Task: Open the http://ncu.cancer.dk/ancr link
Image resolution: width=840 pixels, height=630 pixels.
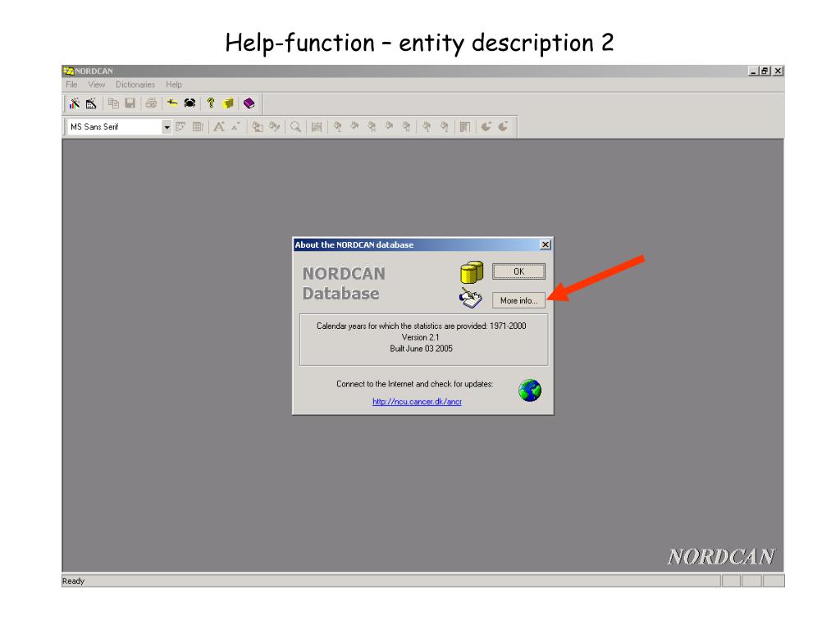Action: [x=417, y=401]
